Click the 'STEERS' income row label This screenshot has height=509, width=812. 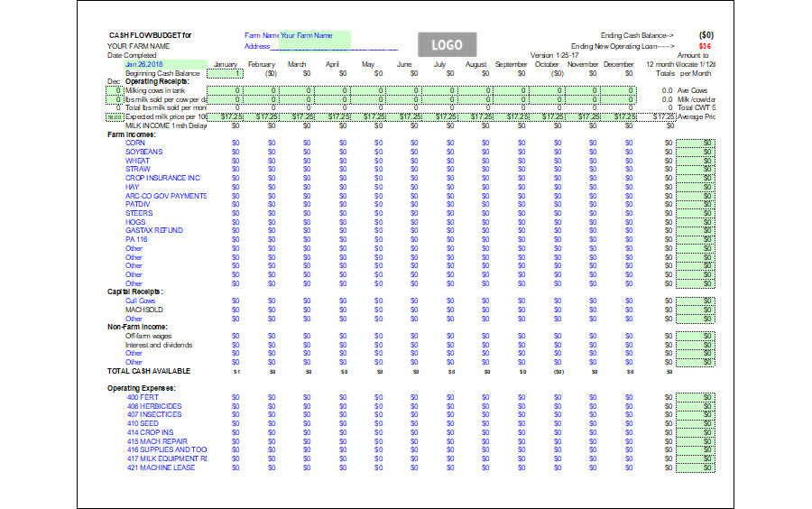pyautogui.click(x=139, y=213)
